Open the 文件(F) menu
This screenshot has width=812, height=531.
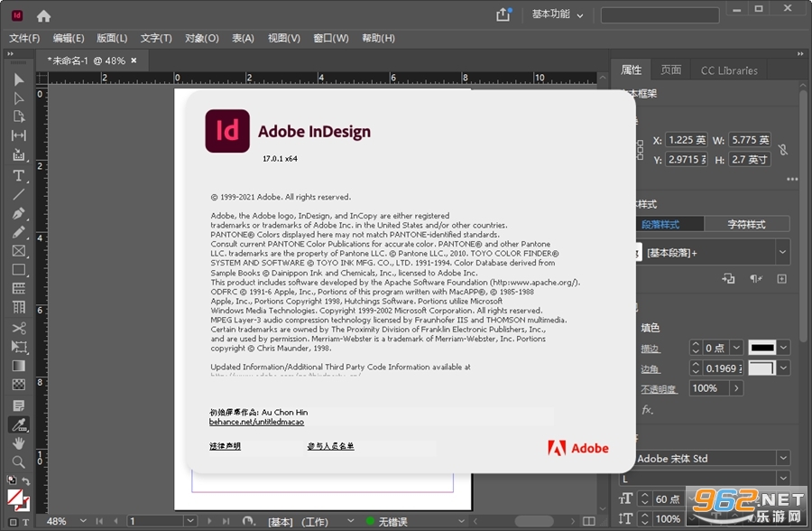[24, 38]
